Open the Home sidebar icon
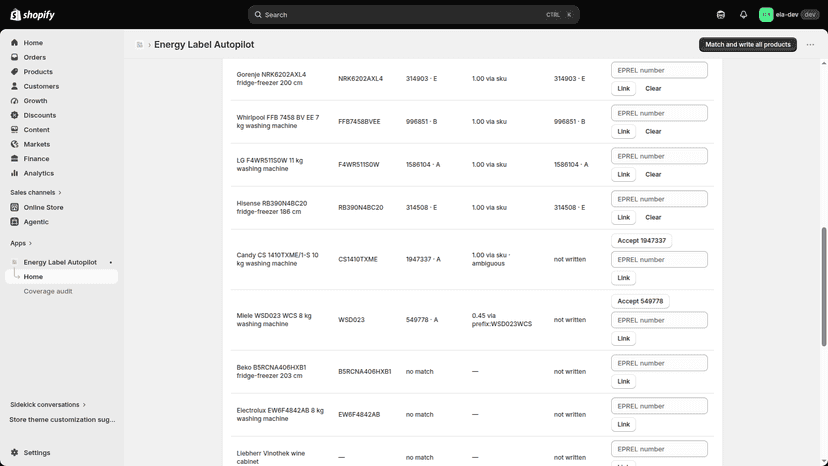Screen dimensions: 828x466 (x=14, y=43)
